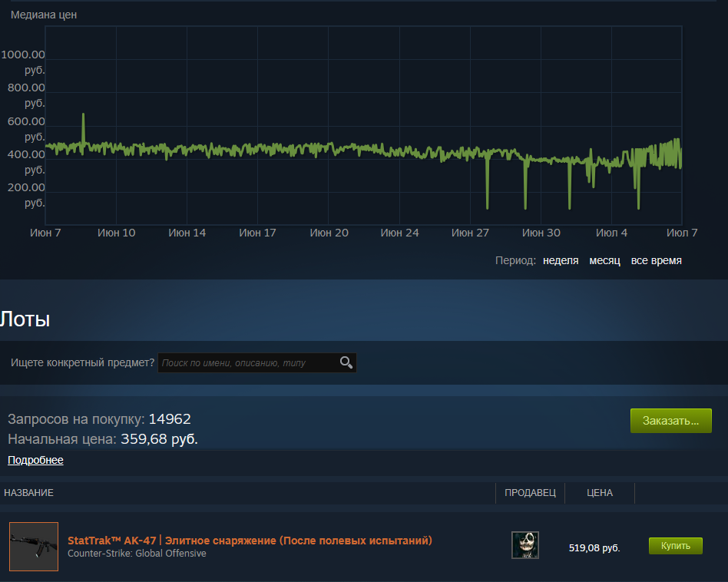Click the Июн 7 axis label

(45, 233)
